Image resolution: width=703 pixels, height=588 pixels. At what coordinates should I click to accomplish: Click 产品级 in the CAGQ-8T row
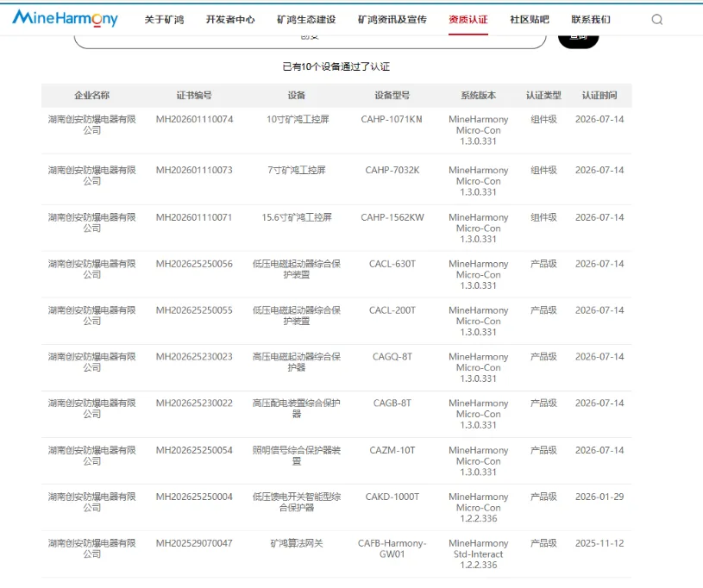pyautogui.click(x=543, y=357)
